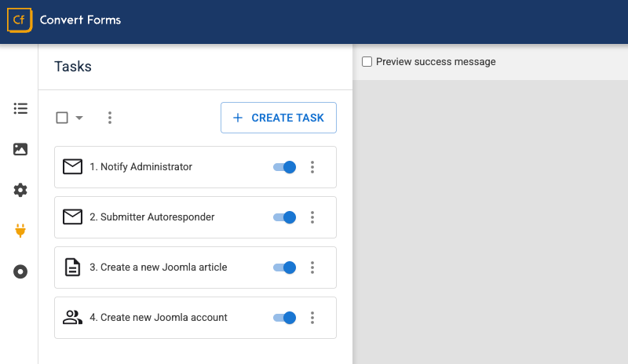The height and width of the screenshot is (364, 628).
Task: Disable the Submitter Autoresponder toggle
Action: 284,217
